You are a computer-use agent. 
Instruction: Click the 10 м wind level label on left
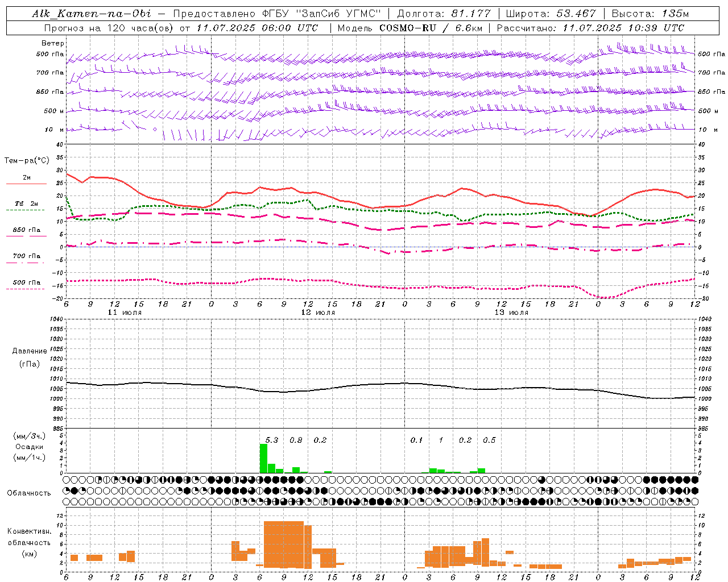[55, 130]
